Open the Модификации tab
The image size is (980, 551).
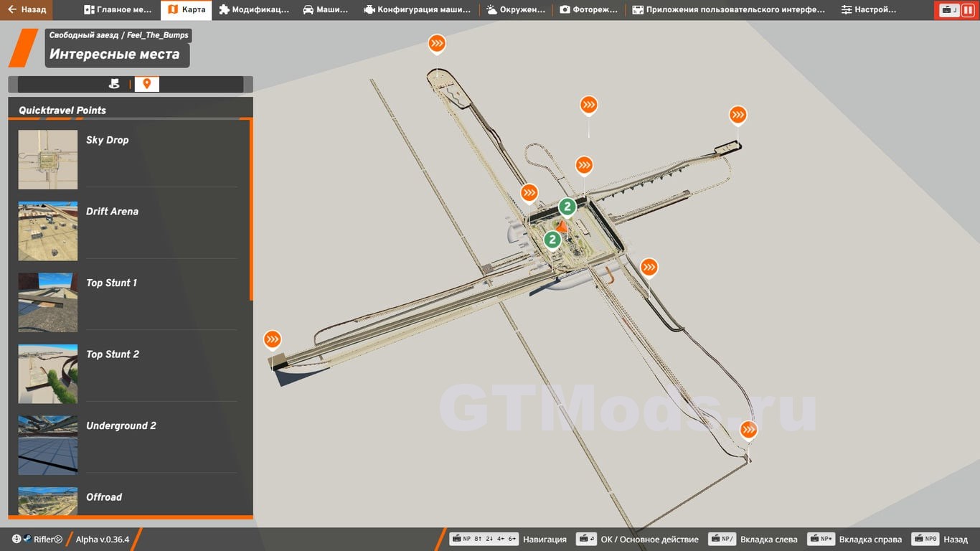click(254, 10)
